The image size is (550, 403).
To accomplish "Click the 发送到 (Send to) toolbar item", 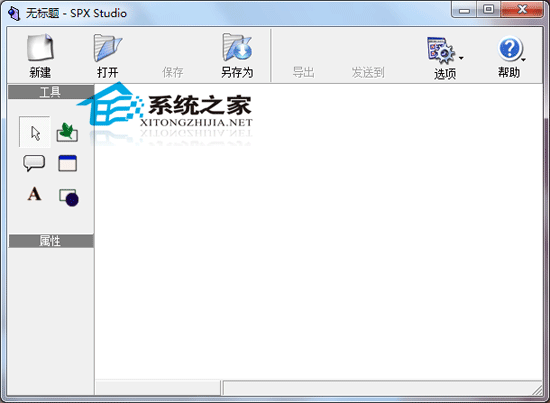I will 368,72.
